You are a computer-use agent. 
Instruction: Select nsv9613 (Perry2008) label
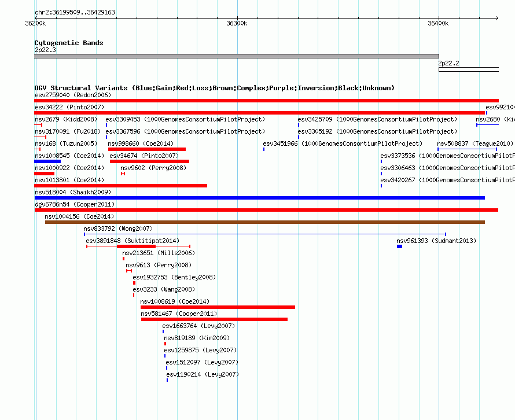point(159,265)
